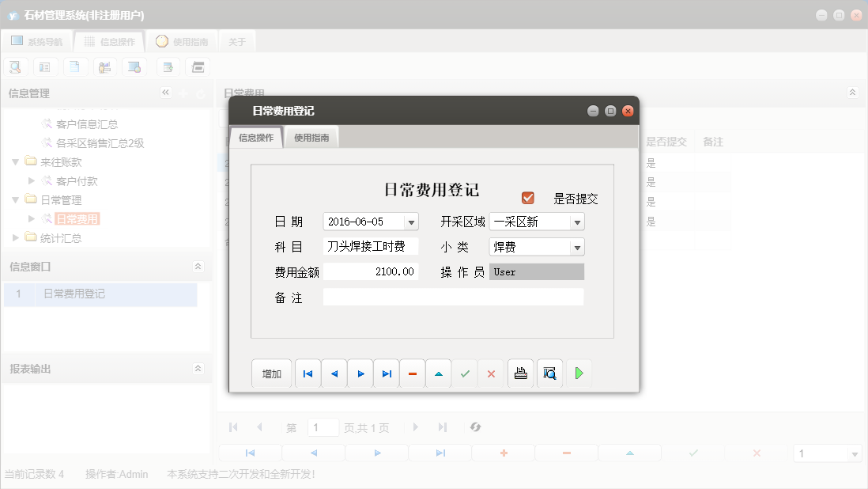The image size is (868, 489).
Task: Select the print icon in the dialog toolbar
Action: tap(520, 373)
